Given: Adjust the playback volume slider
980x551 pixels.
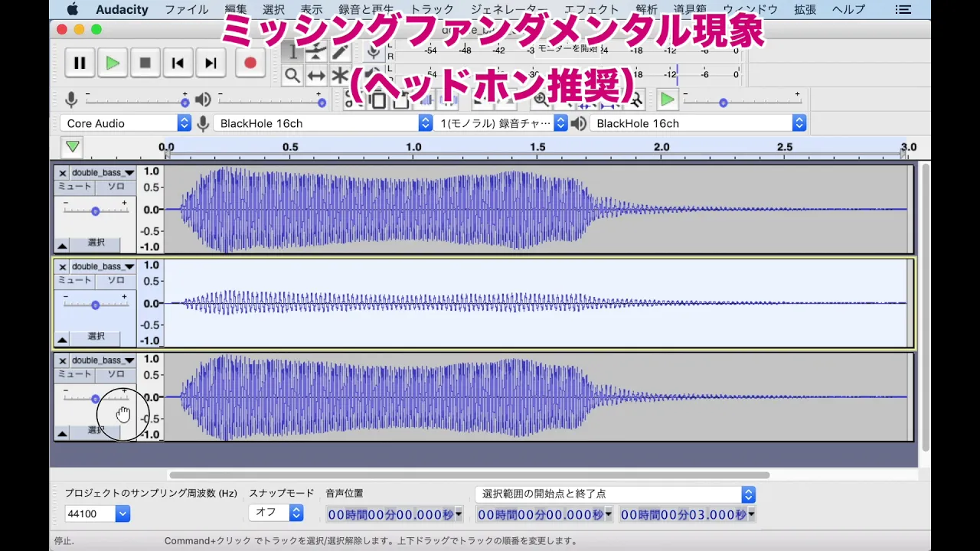Looking at the screenshot, I should pyautogui.click(x=271, y=101).
